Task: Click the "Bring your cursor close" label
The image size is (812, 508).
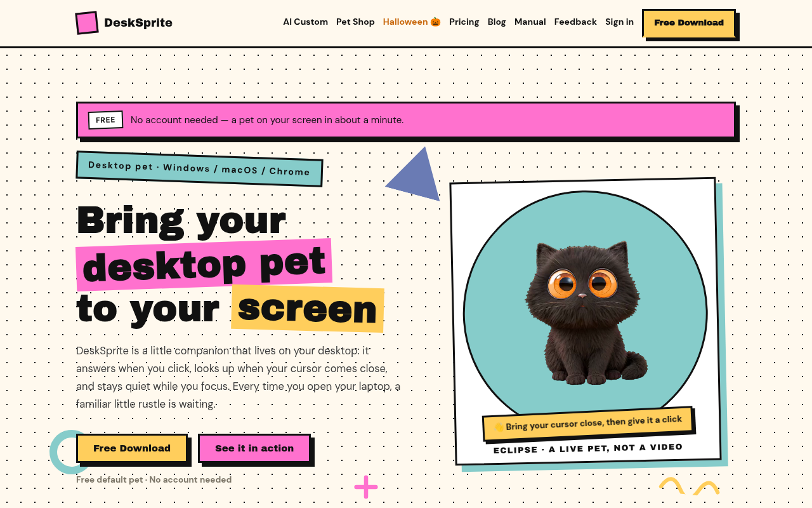Action: pos(588,423)
